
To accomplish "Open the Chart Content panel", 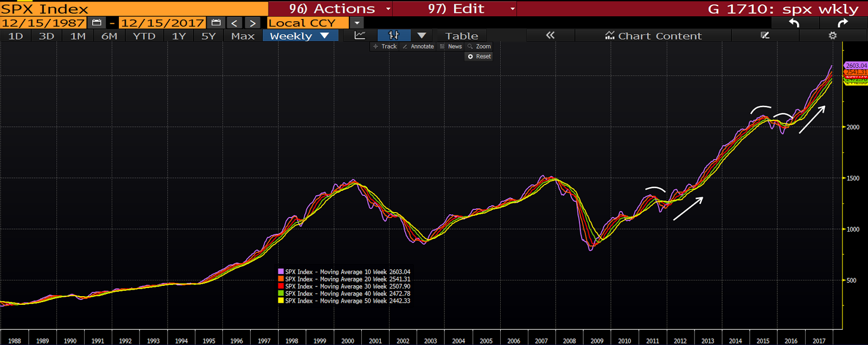I will 653,36.
